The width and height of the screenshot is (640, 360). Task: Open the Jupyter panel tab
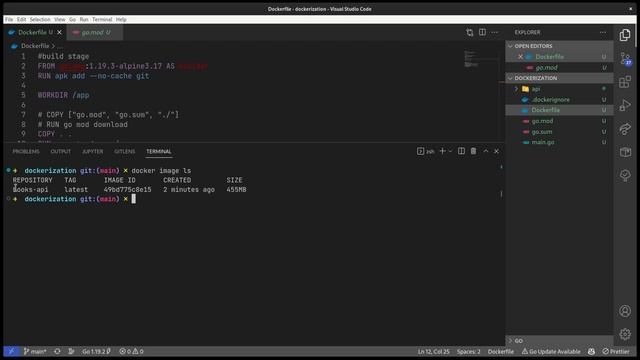click(x=93, y=151)
